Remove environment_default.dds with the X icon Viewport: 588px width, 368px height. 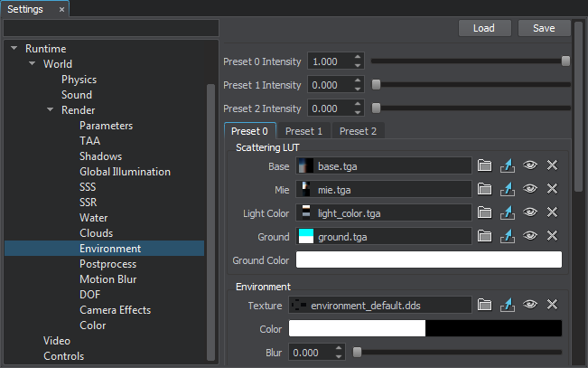coord(552,305)
